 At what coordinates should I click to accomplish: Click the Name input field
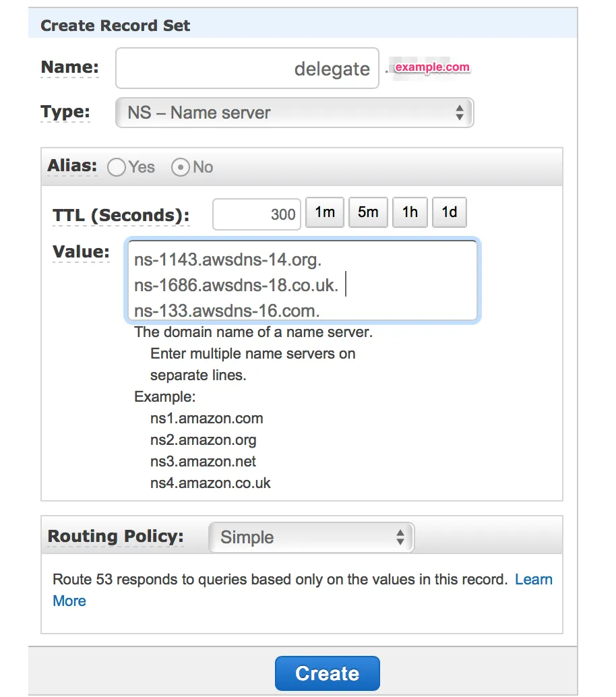pyautogui.click(x=247, y=68)
